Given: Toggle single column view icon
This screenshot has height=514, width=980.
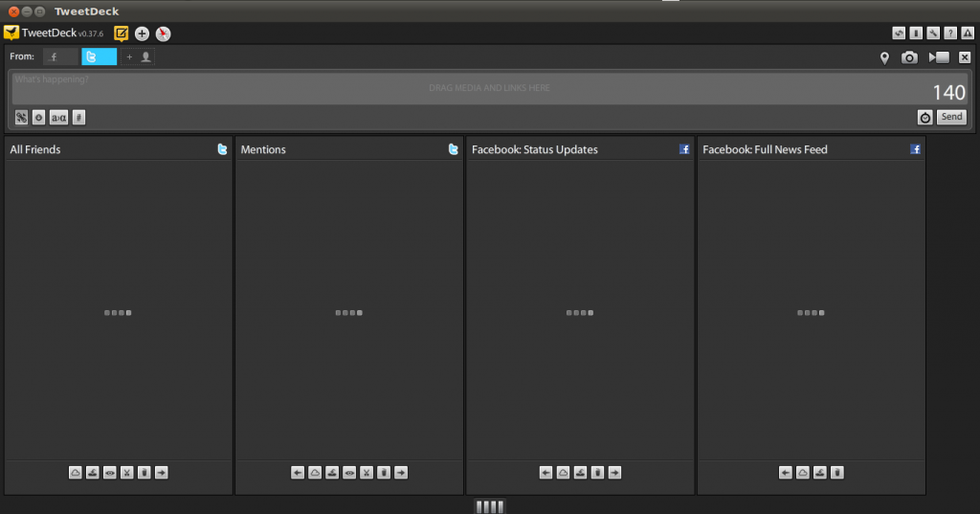Looking at the screenshot, I should point(916,34).
